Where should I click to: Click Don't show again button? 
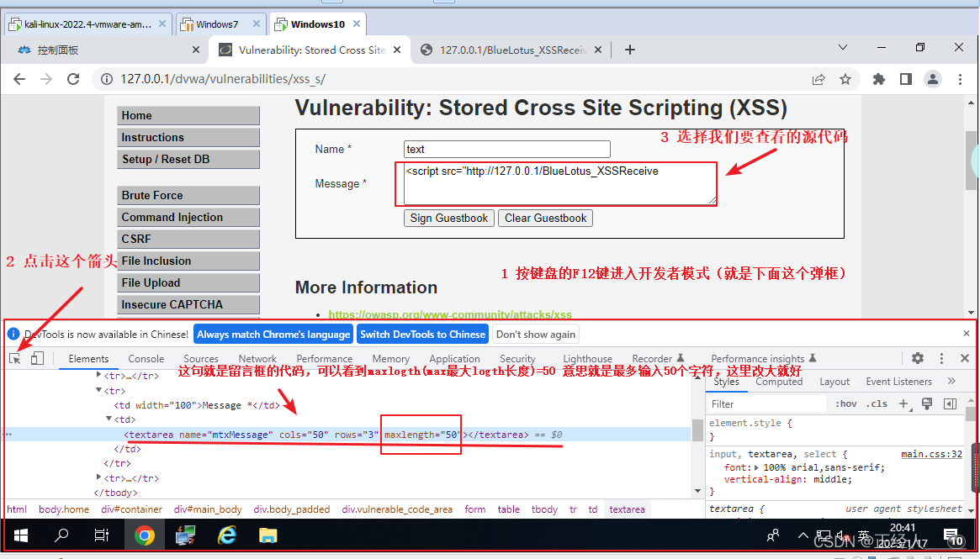pos(536,335)
